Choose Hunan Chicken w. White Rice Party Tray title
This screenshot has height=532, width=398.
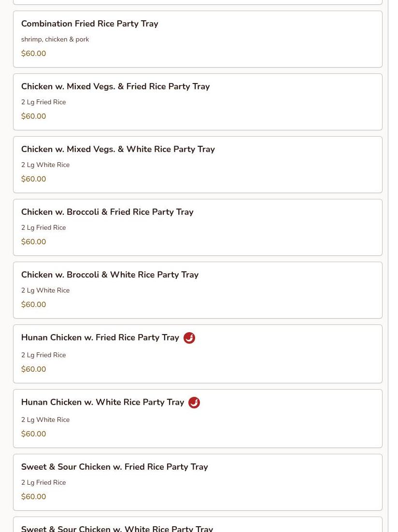[102, 402]
